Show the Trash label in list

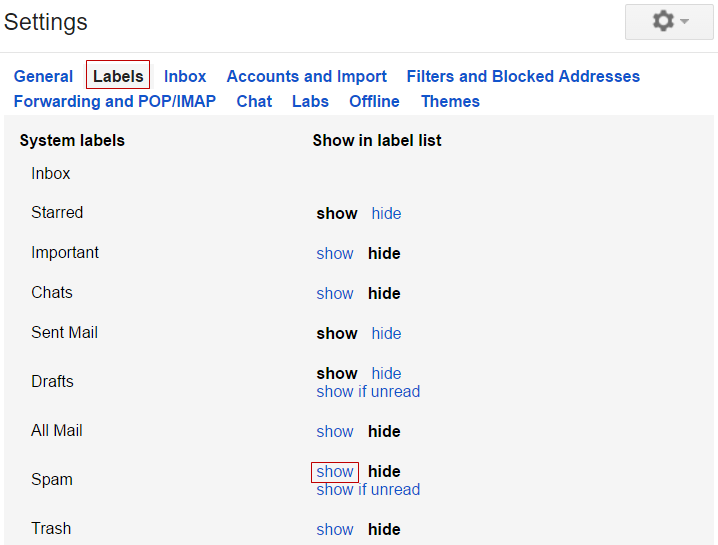(335, 529)
